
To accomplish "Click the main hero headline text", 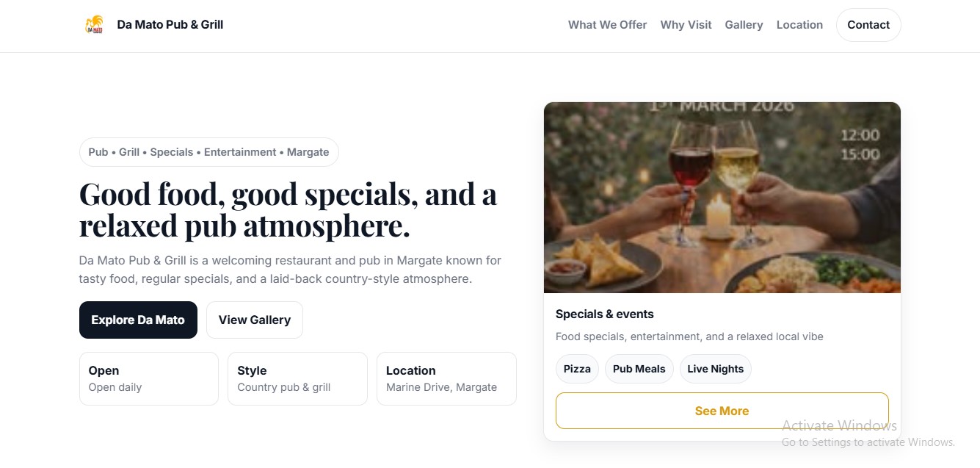I will (x=288, y=209).
